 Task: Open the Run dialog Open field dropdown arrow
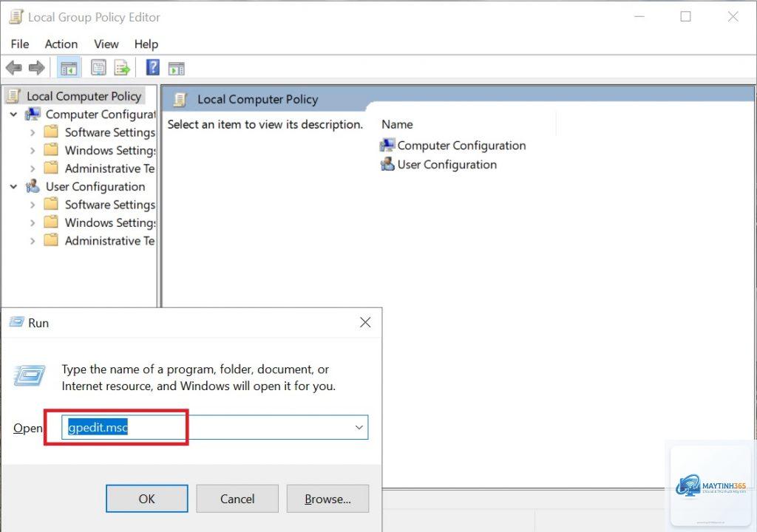359,427
